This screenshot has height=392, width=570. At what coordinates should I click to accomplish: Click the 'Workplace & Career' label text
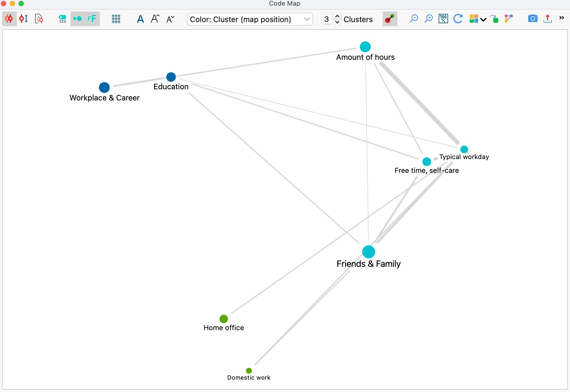coord(105,98)
